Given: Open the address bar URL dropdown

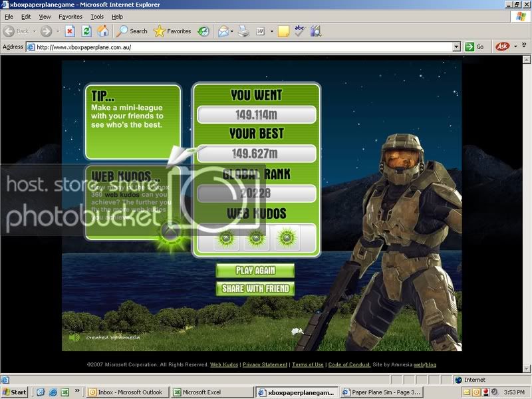Looking at the screenshot, I should click(456, 47).
